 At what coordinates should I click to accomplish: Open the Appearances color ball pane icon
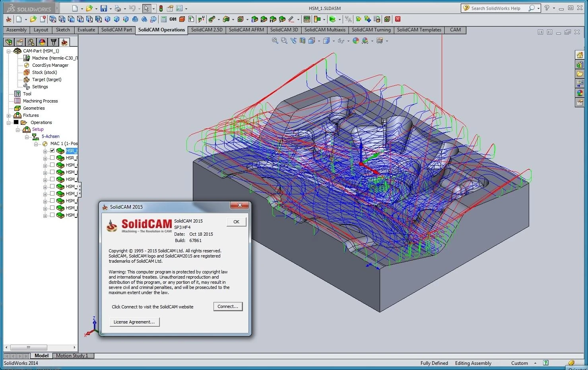[580, 93]
